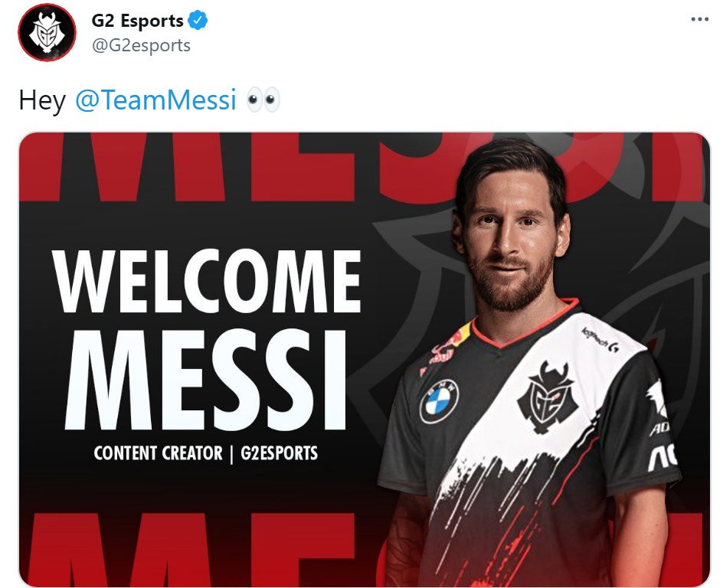This screenshot has height=588, width=723.
Task: Click the CONTENT CREATOR caption
Action: [x=158, y=453]
